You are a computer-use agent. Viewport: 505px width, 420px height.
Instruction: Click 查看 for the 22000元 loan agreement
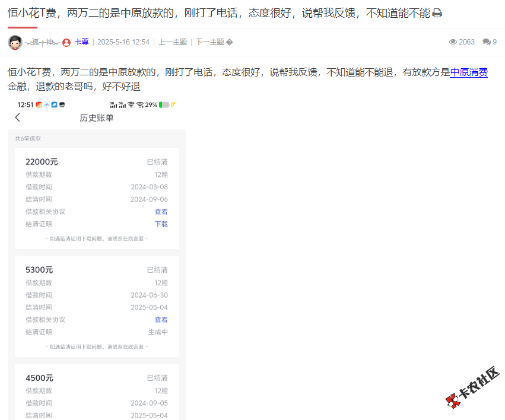(161, 211)
